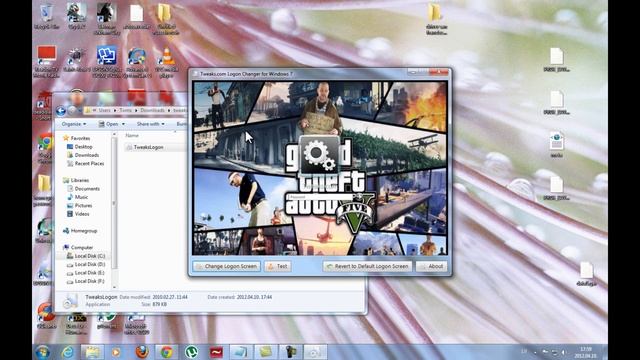The height and width of the screenshot is (360, 640).
Task: Open Internet Explorer from the taskbar
Action: click(x=68, y=352)
